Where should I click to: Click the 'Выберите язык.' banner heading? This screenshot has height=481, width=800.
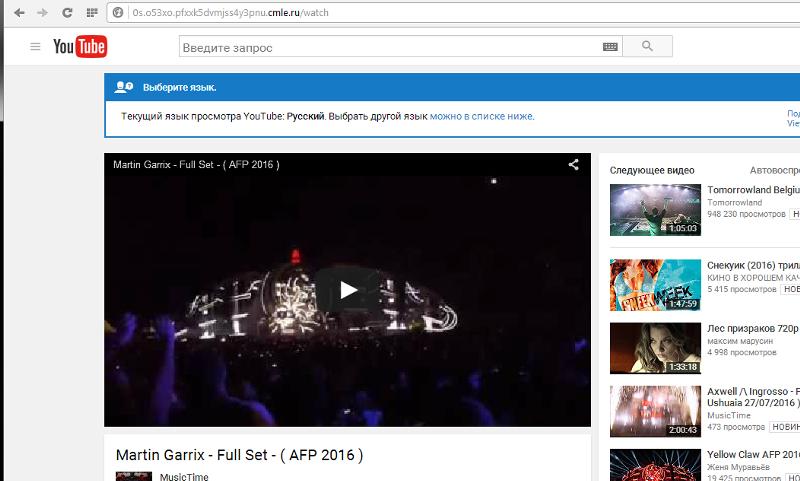coord(180,88)
